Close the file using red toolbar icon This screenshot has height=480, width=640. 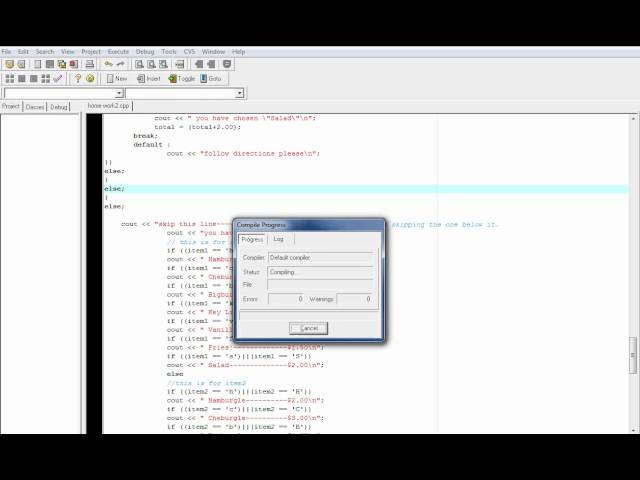[x=74, y=64]
